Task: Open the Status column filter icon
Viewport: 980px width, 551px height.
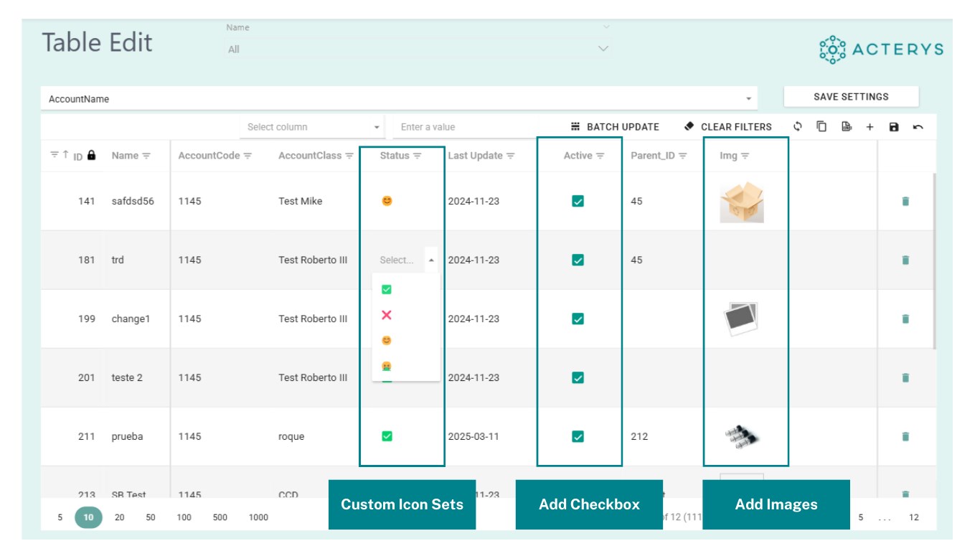Action: coord(418,156)
